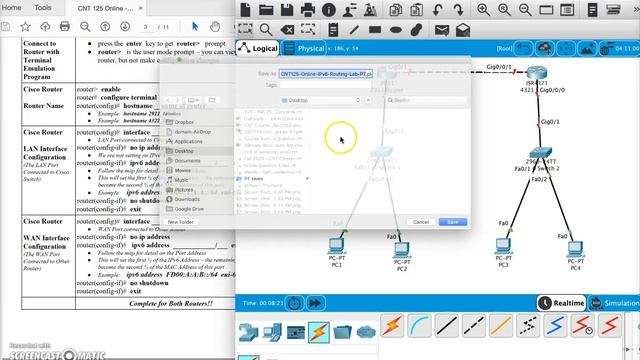Open a file with the folder icon
The width and height of the screenshot is (640, 360).
click(x=266, y=9)
